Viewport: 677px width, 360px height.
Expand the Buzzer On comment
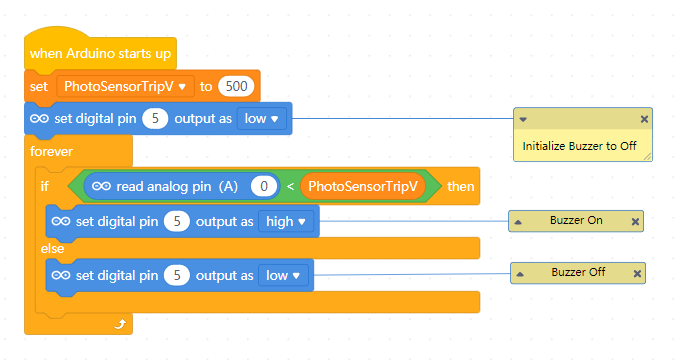click(x=518, y=222)
